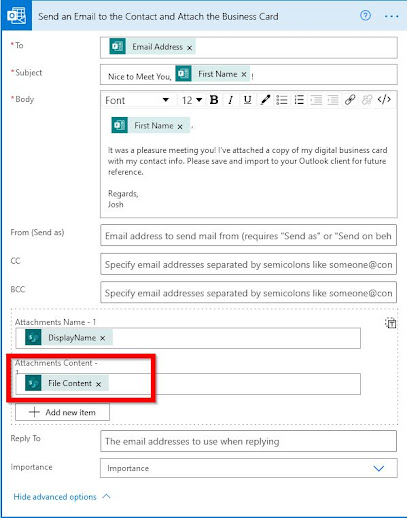Click the From (Send as) input field
The height and width of the screenshot is (518, 407).
pyautogui.click(x=248, y=235)
